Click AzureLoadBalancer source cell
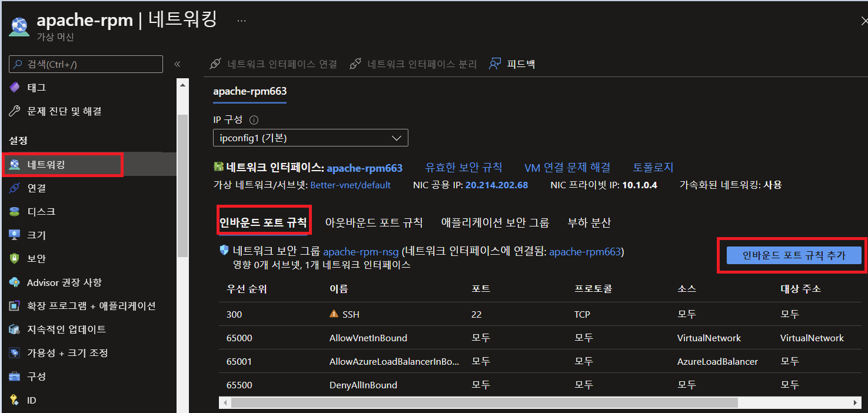Image resolution: width=868 pixels, height=413 pixels. click(717, 361)
